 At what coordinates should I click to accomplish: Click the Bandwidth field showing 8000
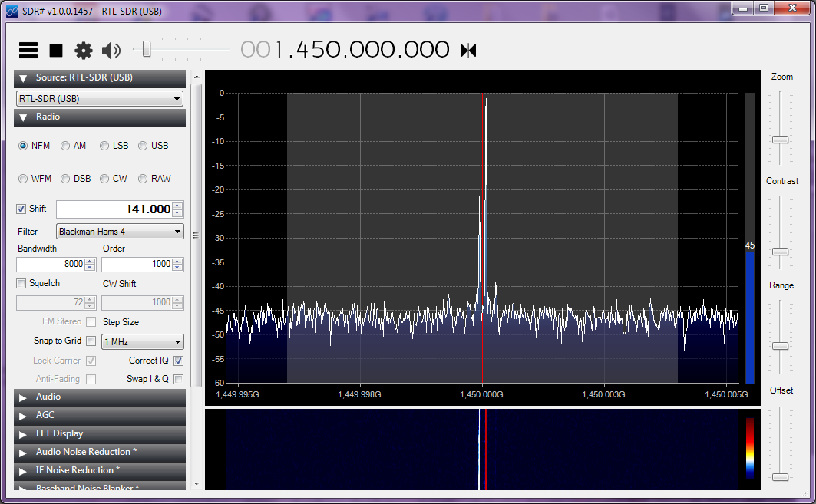(x=51, y=264)
